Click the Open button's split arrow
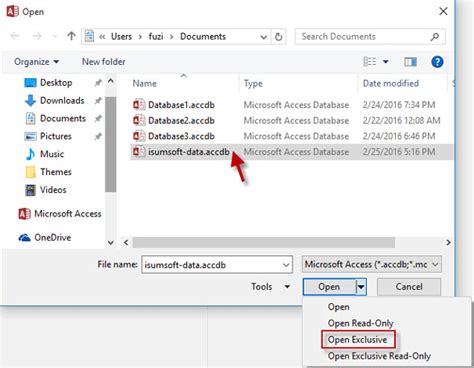The height and width of the screenshot is (368, 474). (361, 287)
